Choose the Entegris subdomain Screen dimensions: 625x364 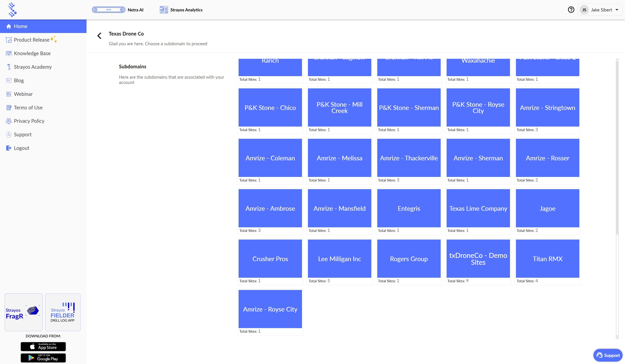tap(409, 208)
